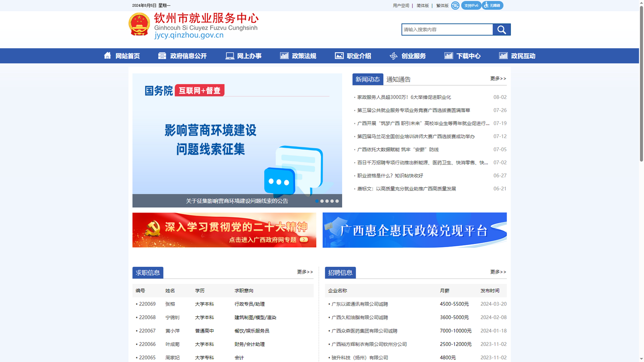Open news 第三届公共就业服务专项业务竞赛
The height and width of the screenshot is (362, 644).
point(414,110)
